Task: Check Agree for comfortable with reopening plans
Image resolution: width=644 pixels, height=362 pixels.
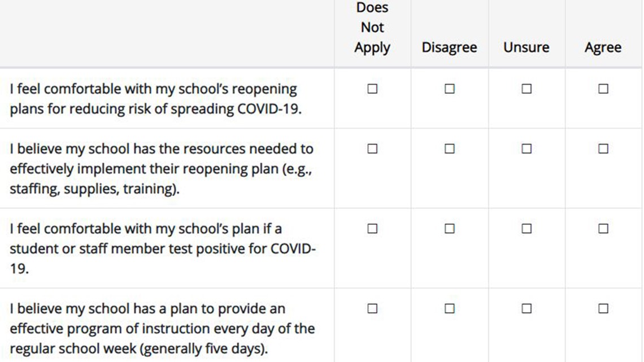Action: click(603, 89)
